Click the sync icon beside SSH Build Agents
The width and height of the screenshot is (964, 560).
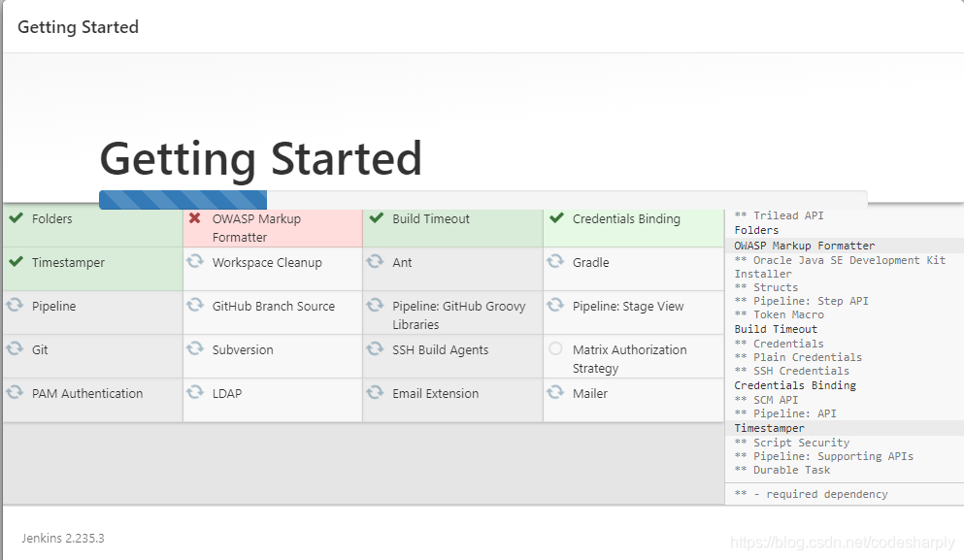point(375,348)
